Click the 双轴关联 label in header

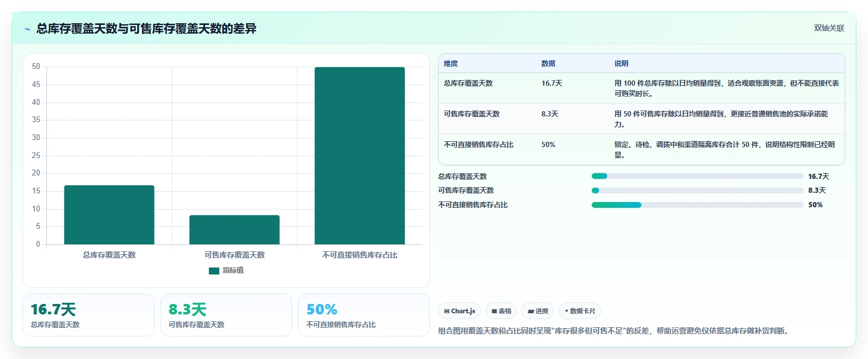pos(829,28)
